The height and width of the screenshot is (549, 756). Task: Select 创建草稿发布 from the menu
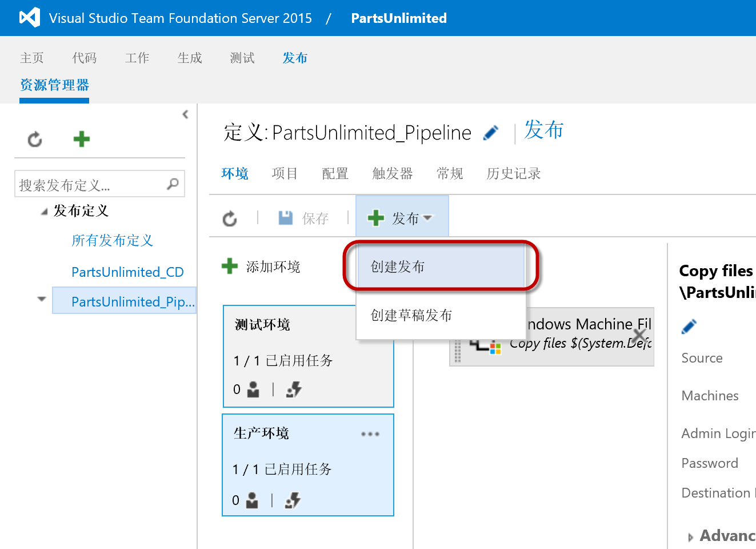(x=441, y=315)
